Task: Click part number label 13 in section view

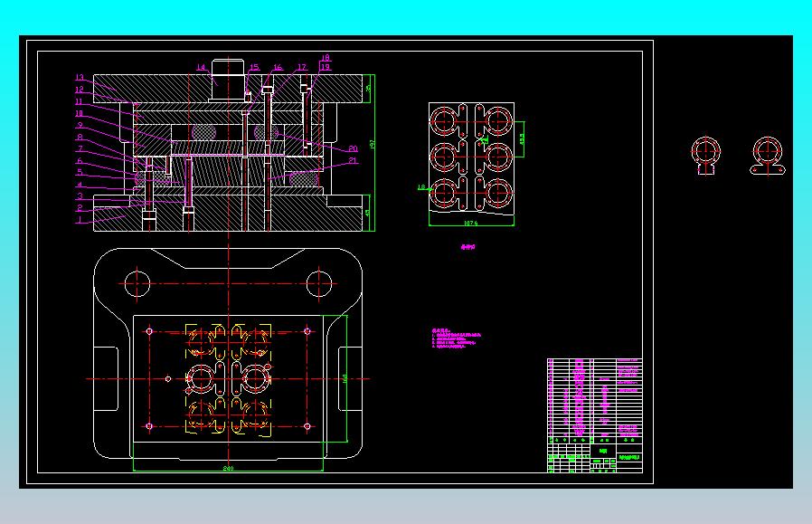Action: [80, 77]
